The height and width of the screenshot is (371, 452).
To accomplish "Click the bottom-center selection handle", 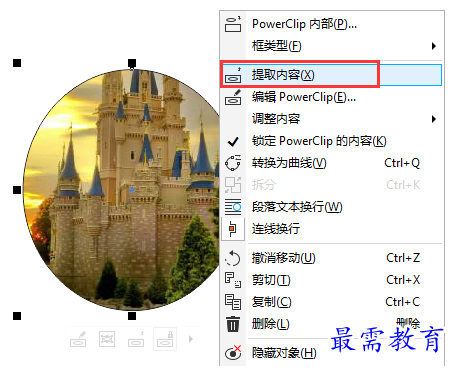I will coord(132,316).
